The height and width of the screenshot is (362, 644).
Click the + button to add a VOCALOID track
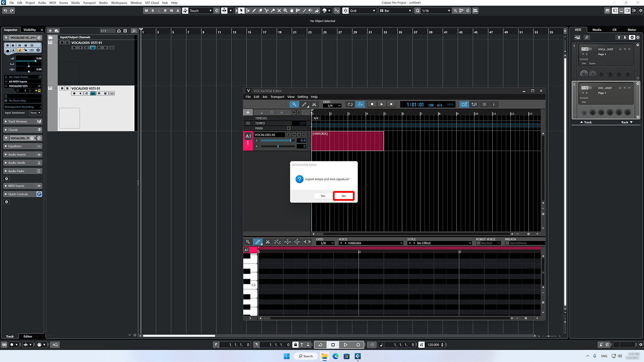point(248,112)
